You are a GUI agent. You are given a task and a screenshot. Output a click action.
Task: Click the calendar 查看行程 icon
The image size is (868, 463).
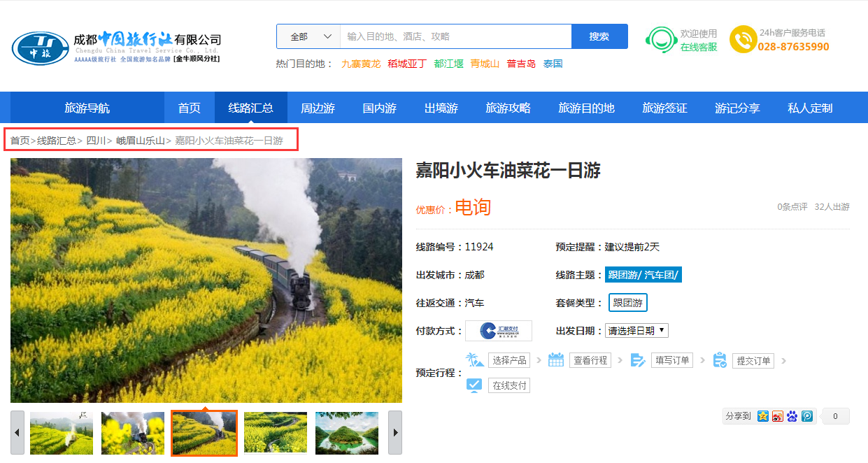(556, 360)
